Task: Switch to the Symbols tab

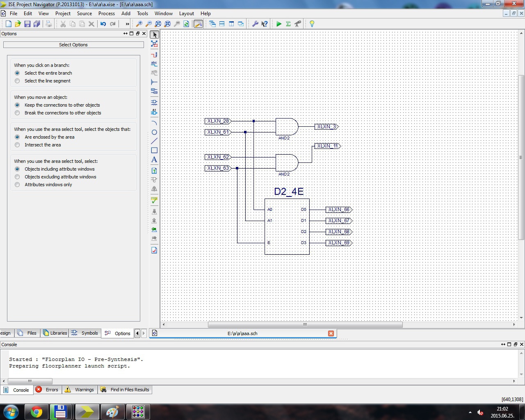Action: [85, 333]
